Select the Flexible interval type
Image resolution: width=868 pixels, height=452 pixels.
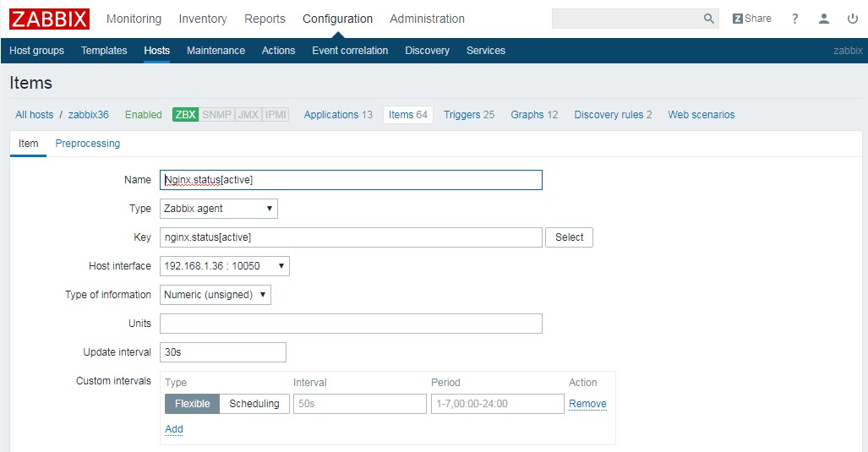192,404
